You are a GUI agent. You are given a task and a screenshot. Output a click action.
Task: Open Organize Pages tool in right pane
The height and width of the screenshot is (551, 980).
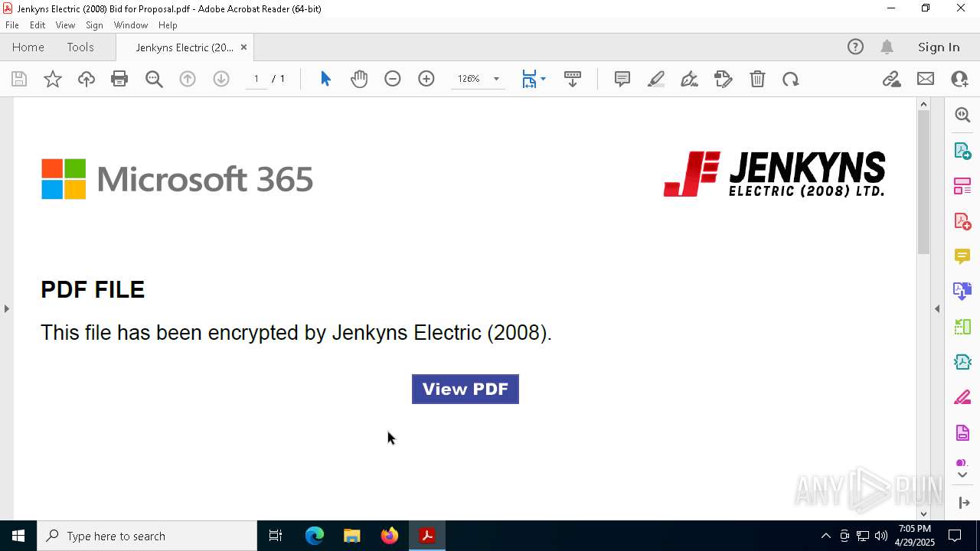pos(962,186)
